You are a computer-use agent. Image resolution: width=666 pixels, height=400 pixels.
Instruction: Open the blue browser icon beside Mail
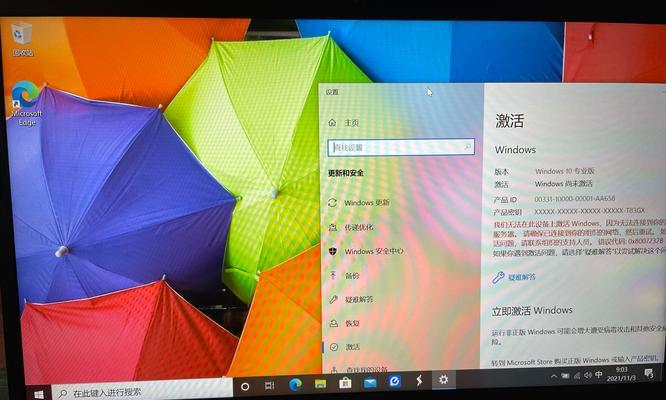point(394,381)
